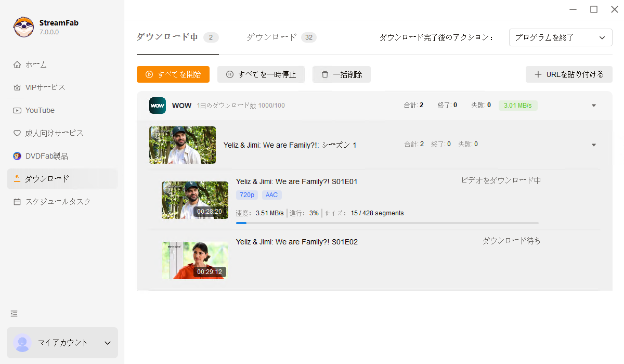Click the WOW service logo icon
Screen dimensions: 624x364
click(x=158, y=106)
